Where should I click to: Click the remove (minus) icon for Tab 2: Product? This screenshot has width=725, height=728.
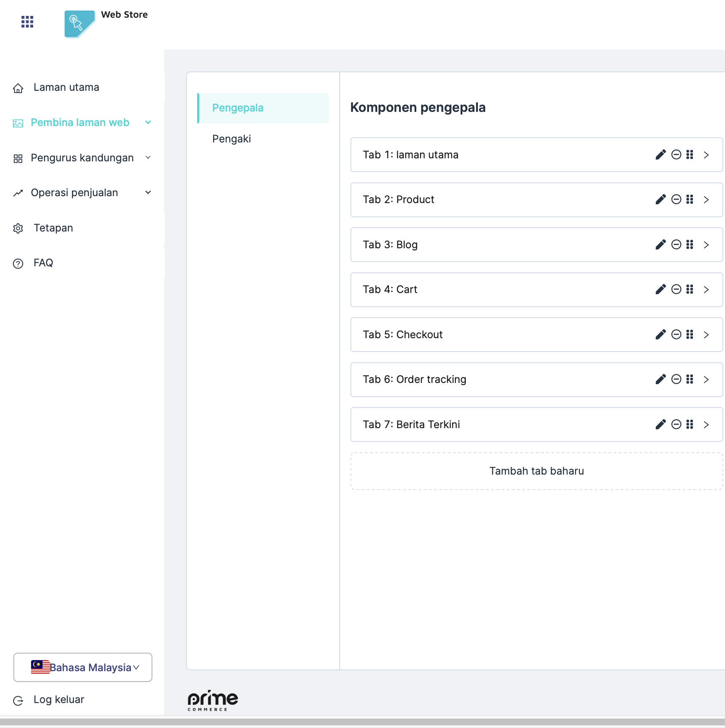point(676,200)
